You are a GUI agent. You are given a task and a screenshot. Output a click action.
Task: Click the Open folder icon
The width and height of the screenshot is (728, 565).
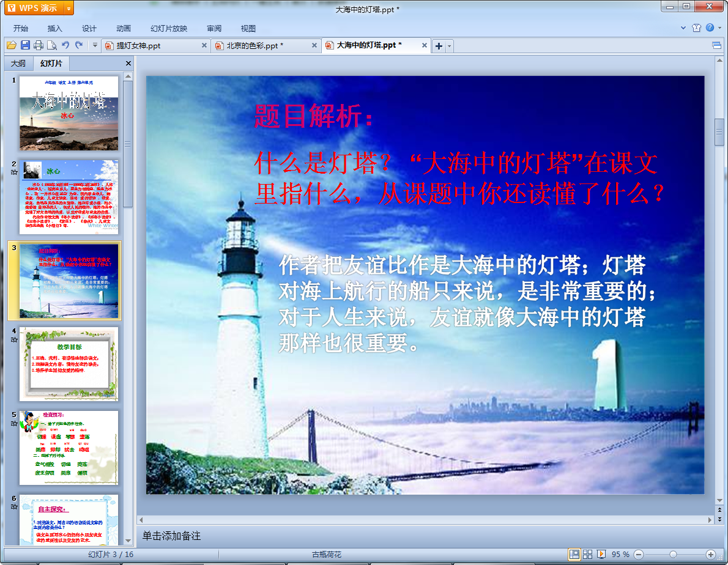click(x=12, y=45)
